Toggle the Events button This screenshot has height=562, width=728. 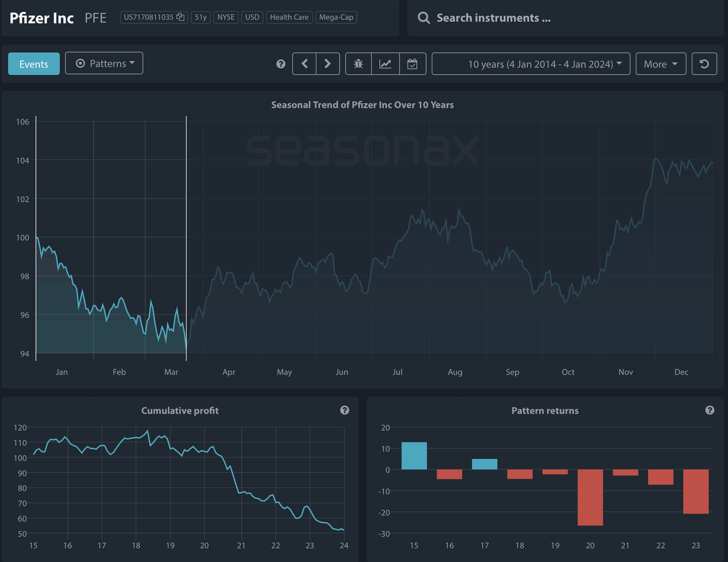[x=34, y=64]
